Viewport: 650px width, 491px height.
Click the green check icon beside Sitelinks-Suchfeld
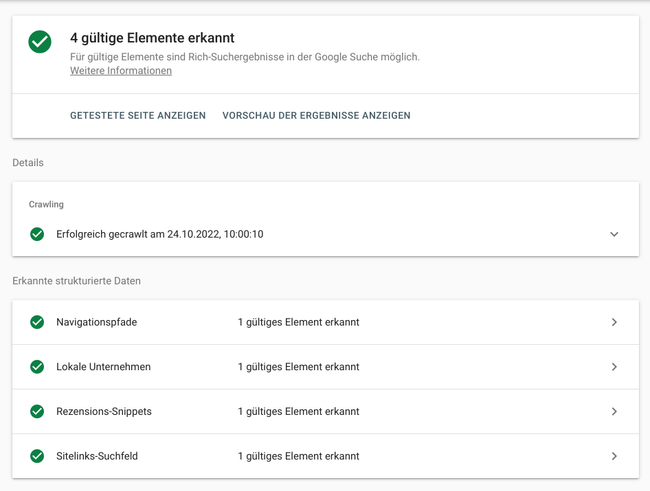37,456
